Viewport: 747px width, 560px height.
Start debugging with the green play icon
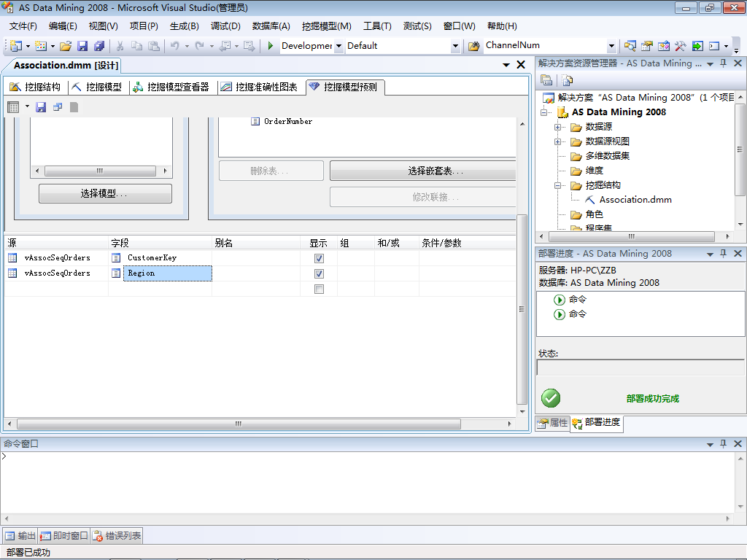point(270,46)
